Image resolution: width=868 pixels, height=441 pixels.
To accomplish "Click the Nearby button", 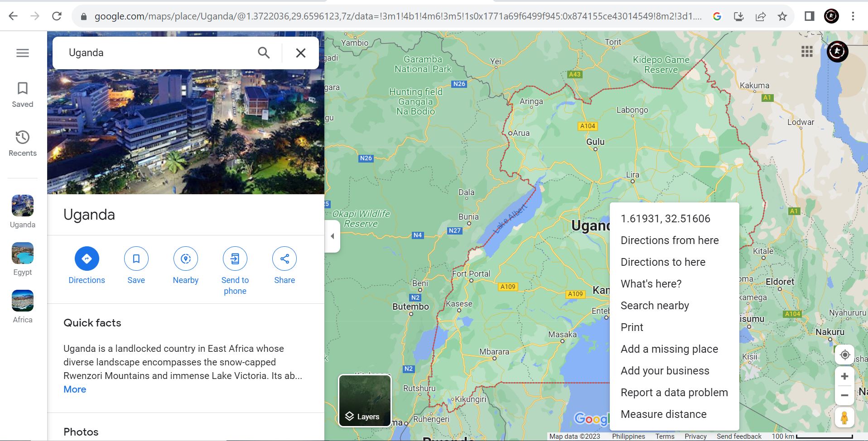I will [186, 266].
